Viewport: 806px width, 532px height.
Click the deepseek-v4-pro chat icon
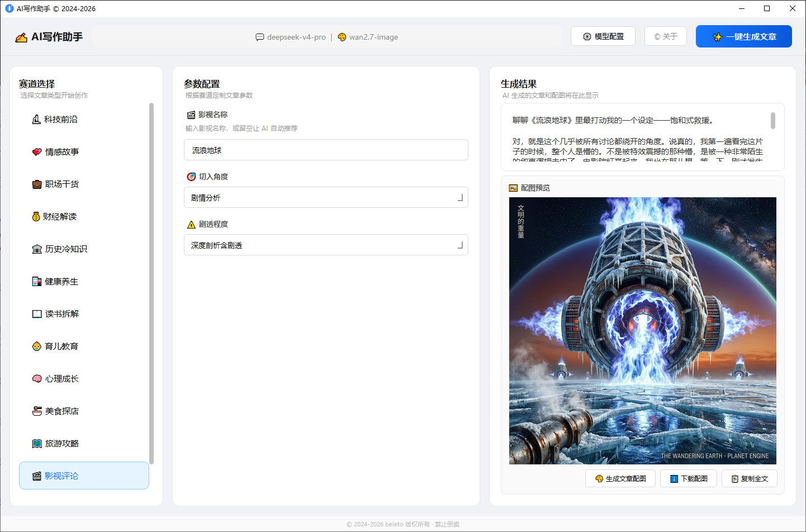coord(260,37)
